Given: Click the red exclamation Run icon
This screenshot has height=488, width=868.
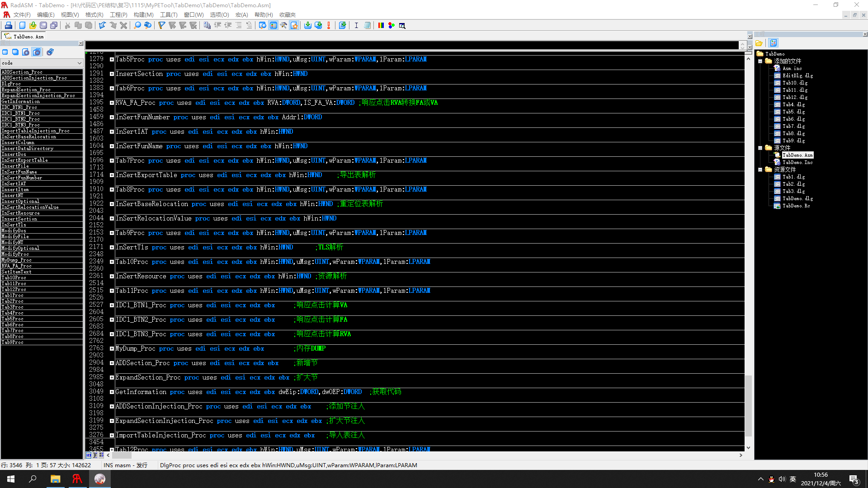Looking at the screenshot, I should 329,25.
